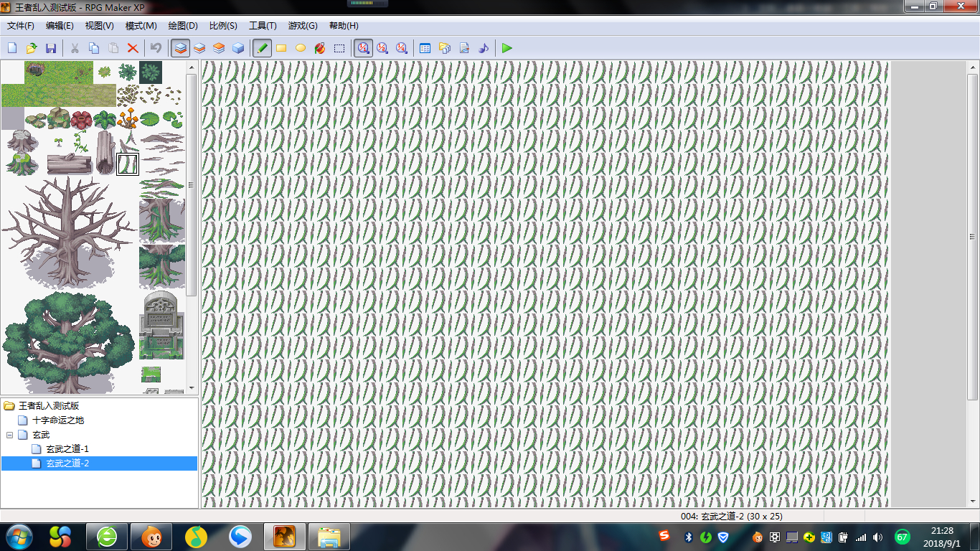Select the Ellipse drawing tool
980x551 pixels.
301,48
